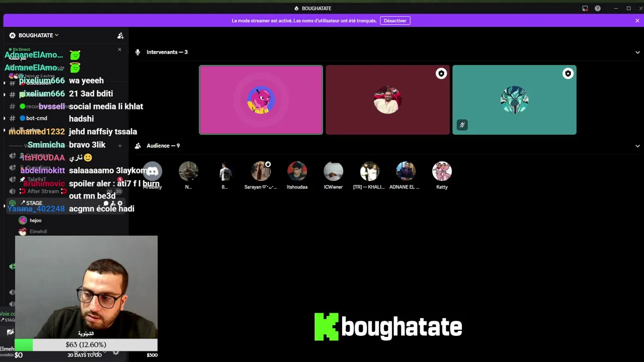The width and height of the screenshot is (644, 362).
Task: Click invite icon on STAGE channel row
Action: pyautogui.click(x=113, y=204)
